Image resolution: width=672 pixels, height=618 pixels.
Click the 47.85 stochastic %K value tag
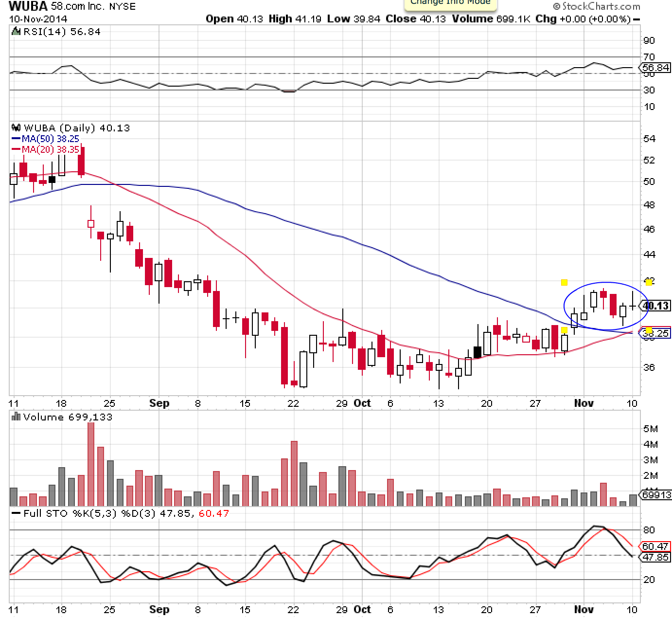[x=655, y=557]
